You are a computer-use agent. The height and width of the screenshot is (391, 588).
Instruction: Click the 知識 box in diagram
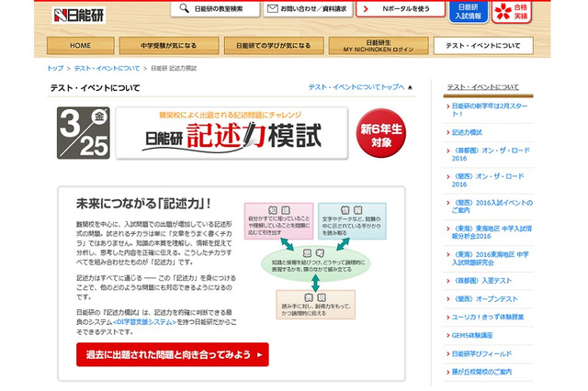(278, 221)
